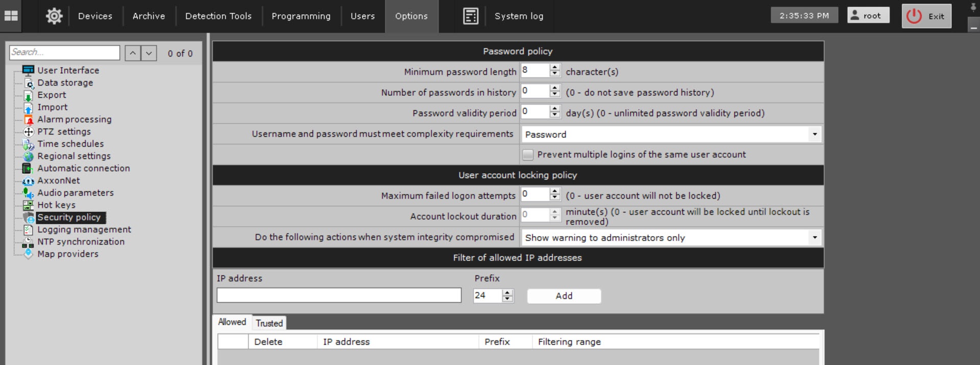
Task: Increase maximum failed logon attempts
Action: (x=555, y=191)
